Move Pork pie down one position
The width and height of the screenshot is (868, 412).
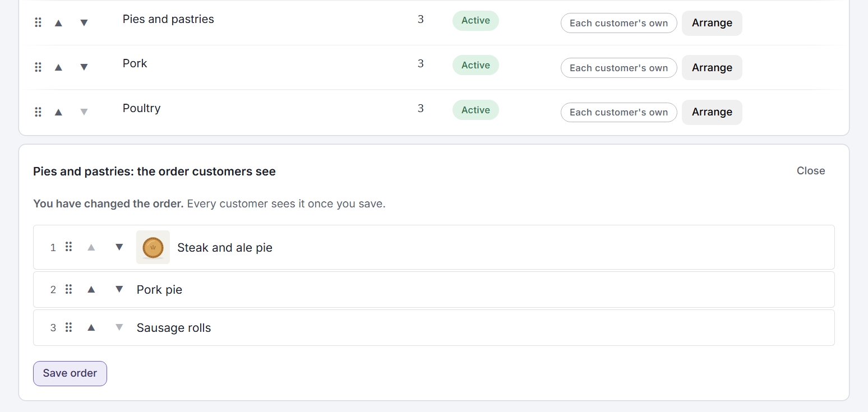click(119, 290)
